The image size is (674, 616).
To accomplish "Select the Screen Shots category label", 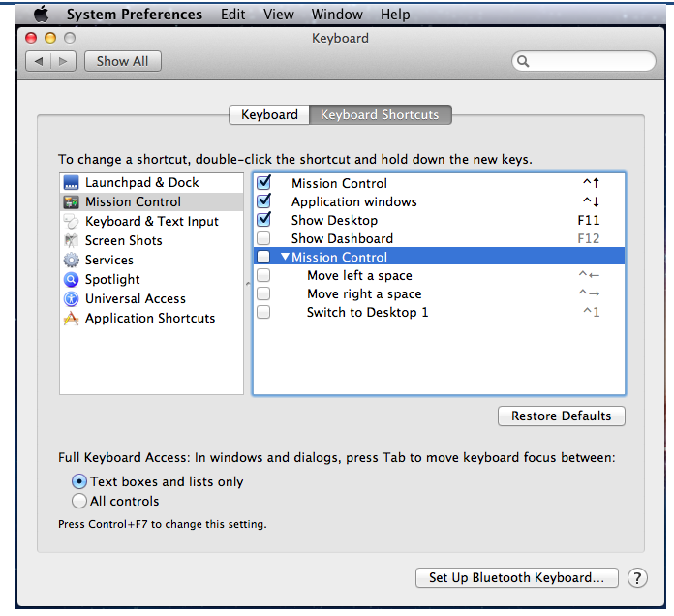I will pos(123,241).
